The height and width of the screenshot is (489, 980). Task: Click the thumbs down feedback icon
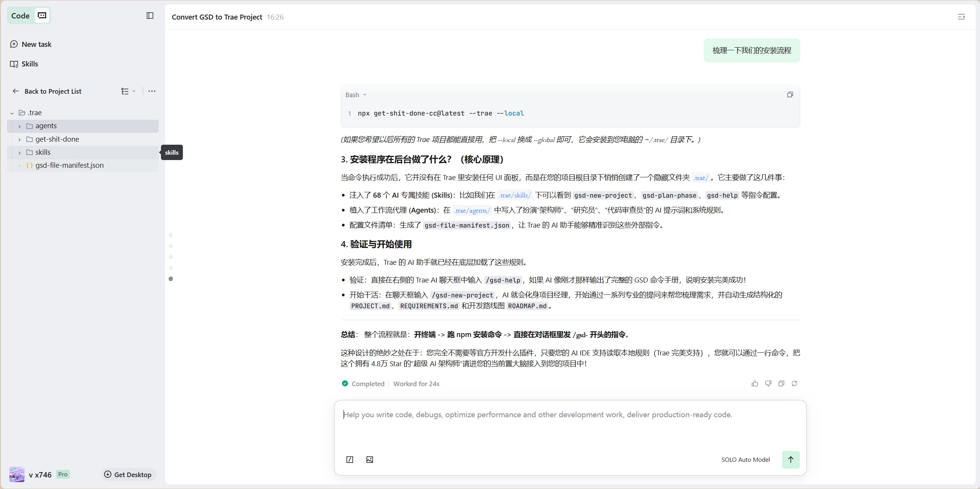(x=768, y=383)
